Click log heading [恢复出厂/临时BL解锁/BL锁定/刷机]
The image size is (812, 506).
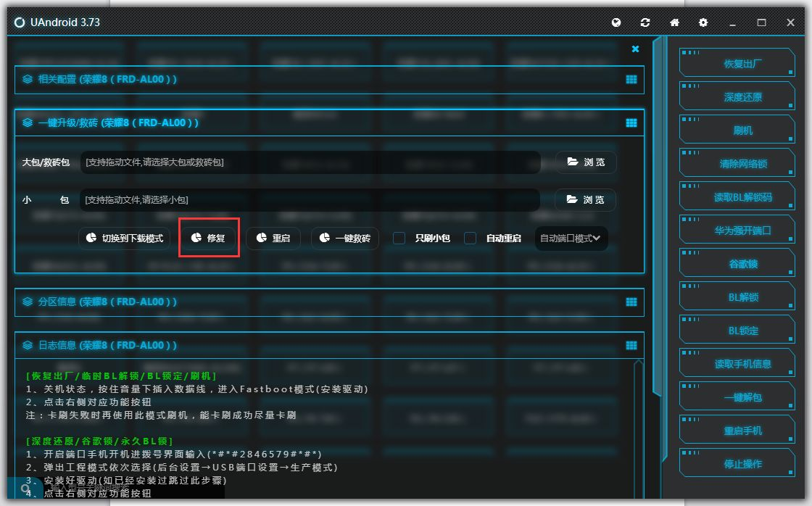coord(121,376)
